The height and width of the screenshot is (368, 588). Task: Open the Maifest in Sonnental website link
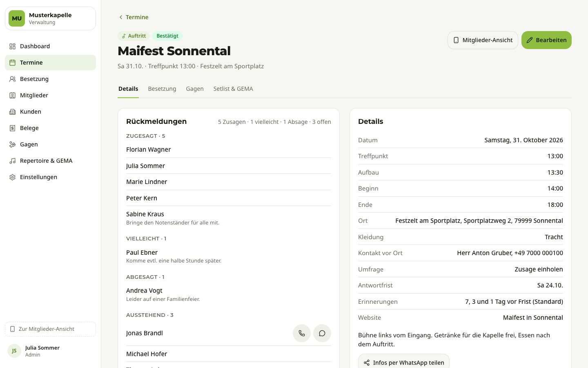tap(533, 318)
